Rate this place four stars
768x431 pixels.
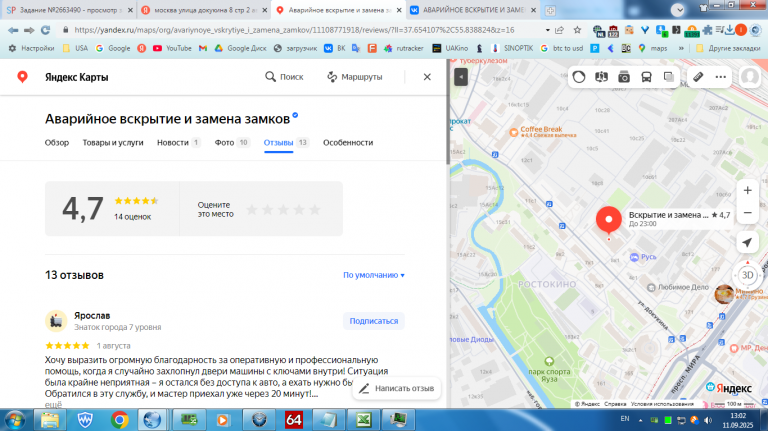click(x=299, y=210)
